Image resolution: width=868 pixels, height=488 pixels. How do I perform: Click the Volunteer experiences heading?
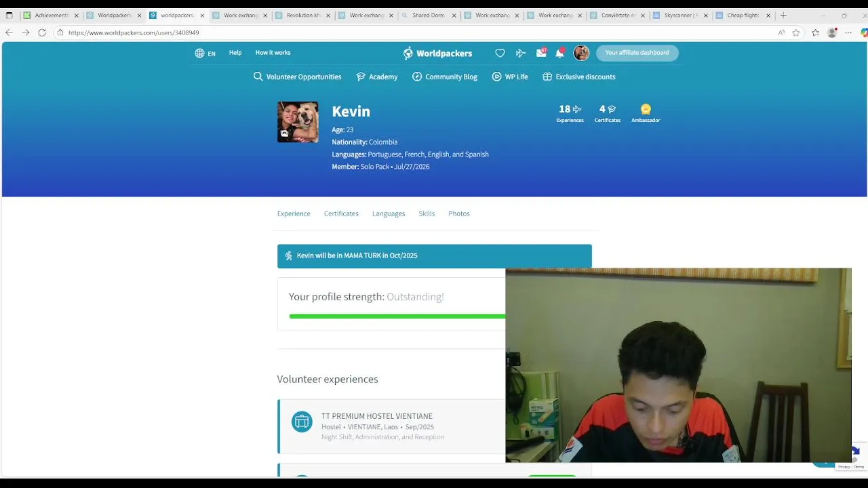[328, 379]
